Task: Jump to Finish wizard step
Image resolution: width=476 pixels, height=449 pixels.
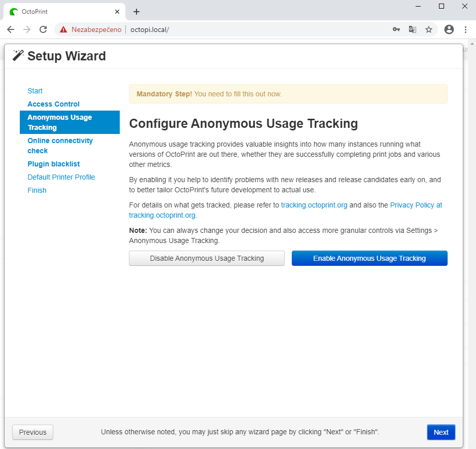Action: click(x=37, y=190)
